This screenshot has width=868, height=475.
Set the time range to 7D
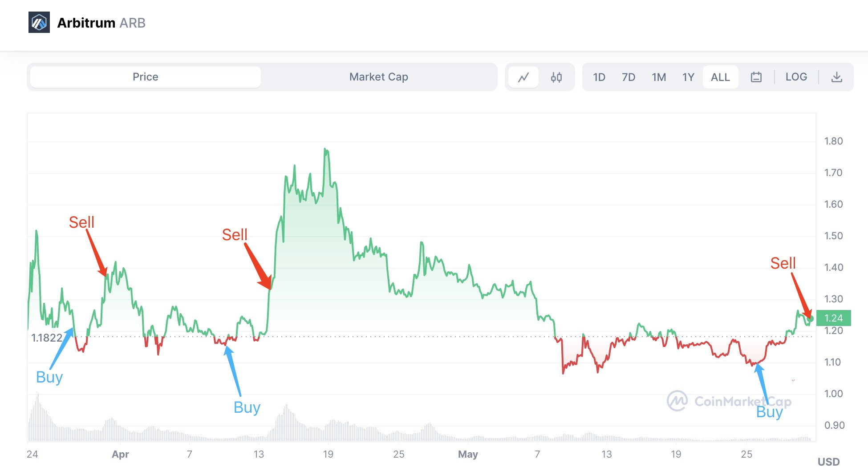(x=628, y=77)
